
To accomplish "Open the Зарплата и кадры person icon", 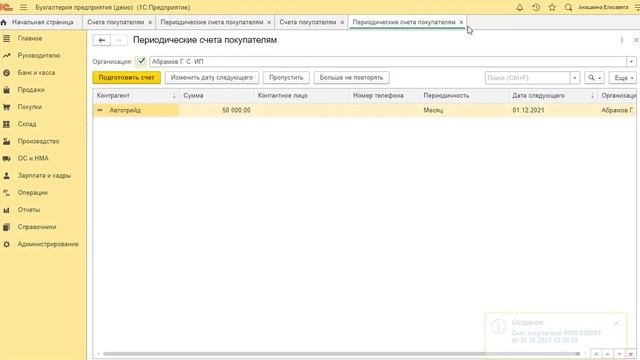I will coord(6,176).
